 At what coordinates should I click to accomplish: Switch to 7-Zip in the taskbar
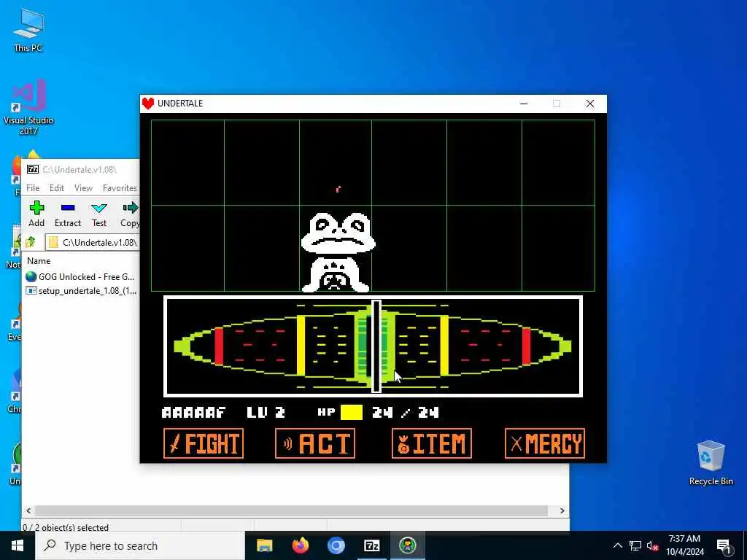pos(371,545)
